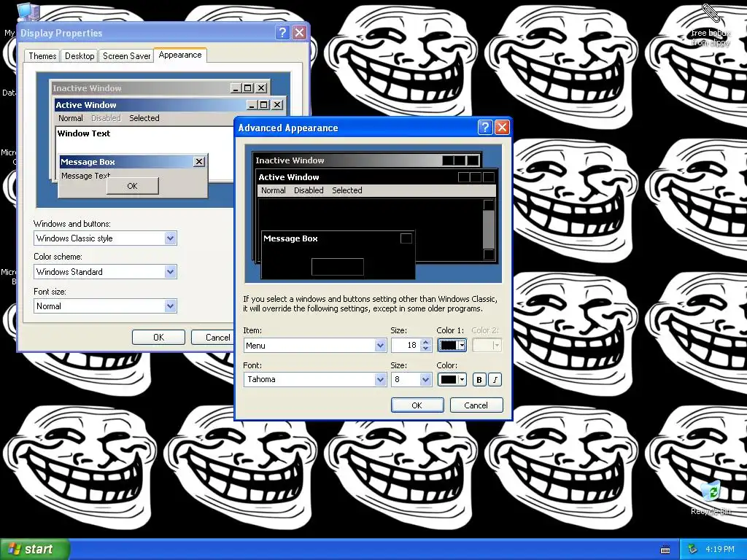Click Normal menu item in Advanced preview

273,190
